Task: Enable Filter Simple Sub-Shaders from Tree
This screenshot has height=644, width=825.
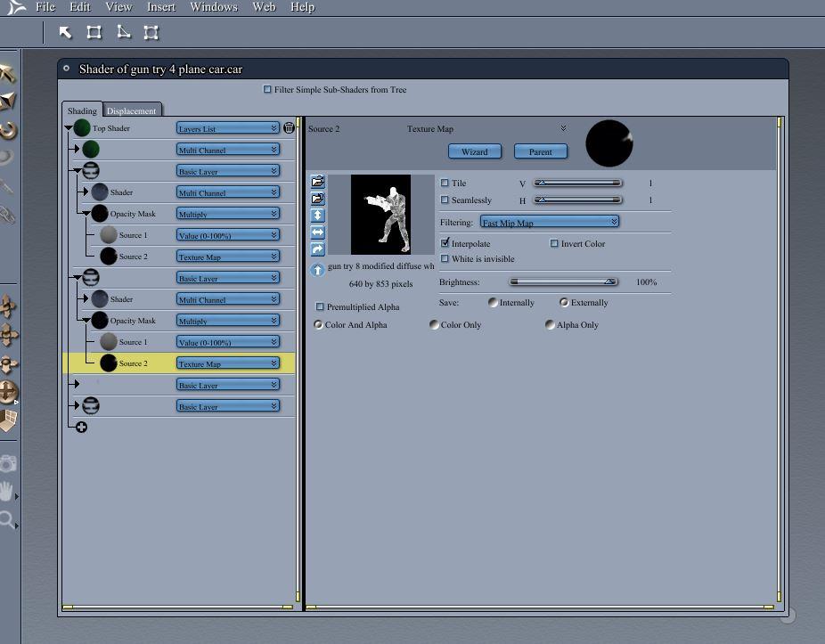Action: click(x=267, y=89)
